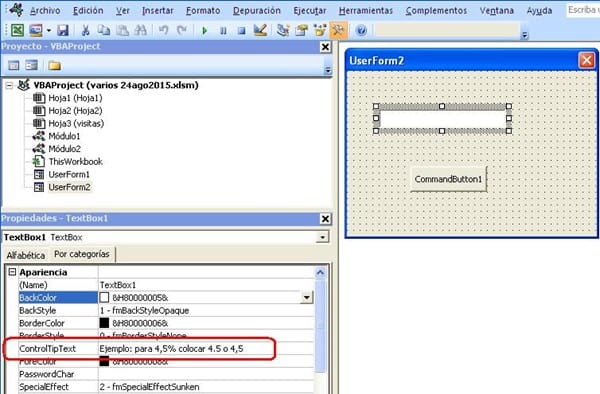Toggle folders view in Project panel
Screen dimensions: 600x394
[x=54, y=66]
